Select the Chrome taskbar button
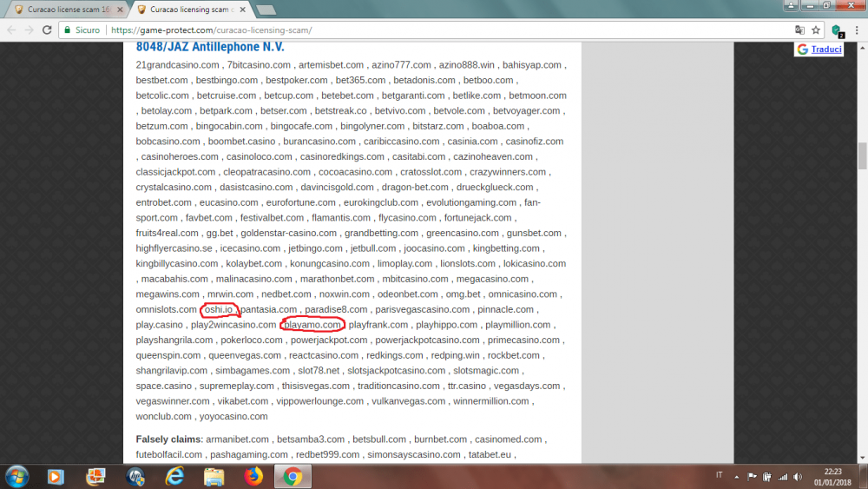The height and width of the screenshot is (489, 868). (293, 476)
